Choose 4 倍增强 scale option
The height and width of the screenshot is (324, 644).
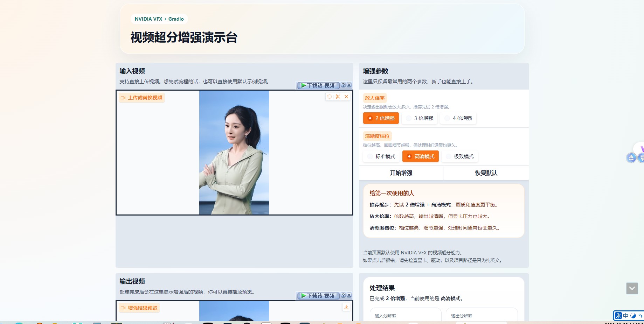point(458,118)
